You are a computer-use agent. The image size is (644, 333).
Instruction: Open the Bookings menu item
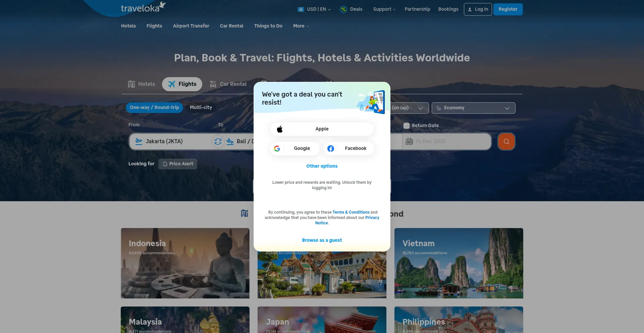[448, 9]
